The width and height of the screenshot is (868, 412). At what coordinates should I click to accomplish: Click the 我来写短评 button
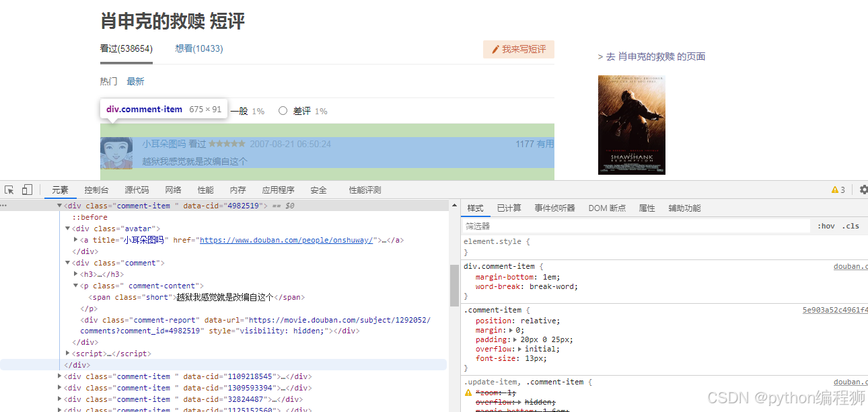click(519, 49)
